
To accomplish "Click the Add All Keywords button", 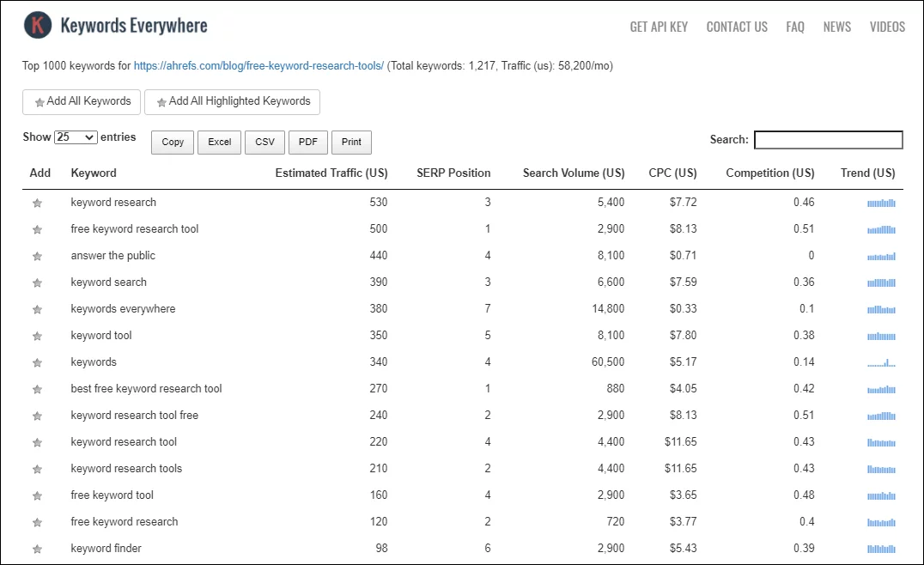I will (81, 101).
